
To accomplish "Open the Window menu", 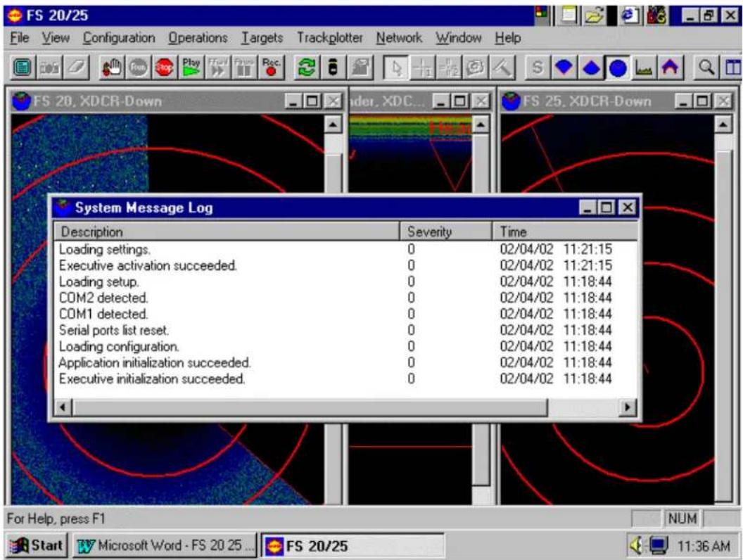I will click(459, 37).
